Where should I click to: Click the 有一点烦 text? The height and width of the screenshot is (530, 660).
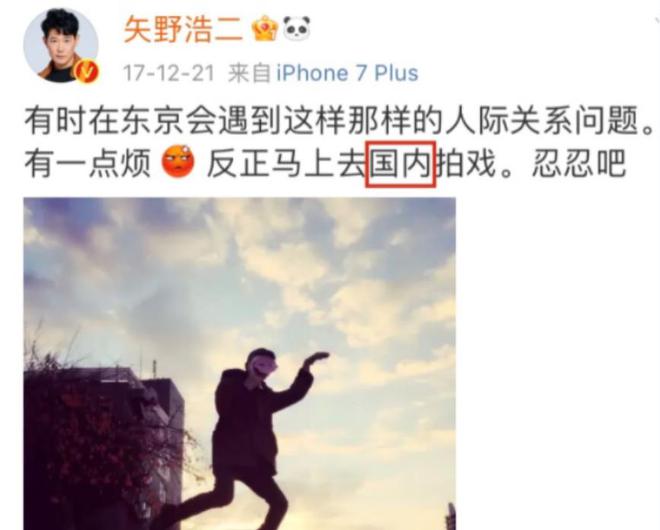(x=88, y=163)
